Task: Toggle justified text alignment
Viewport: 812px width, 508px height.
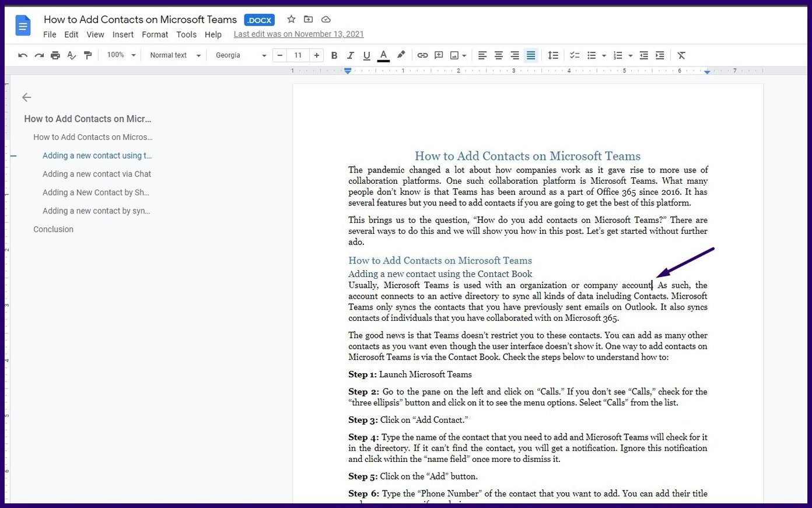Action: [x=531, y=55]
